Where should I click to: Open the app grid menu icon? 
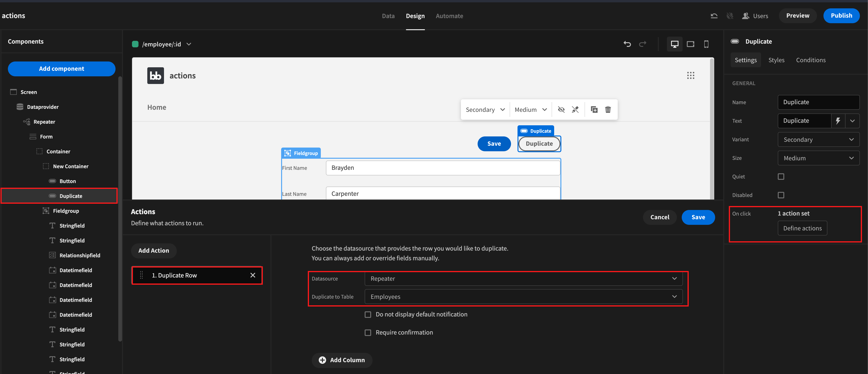click(x=690, y=75)
